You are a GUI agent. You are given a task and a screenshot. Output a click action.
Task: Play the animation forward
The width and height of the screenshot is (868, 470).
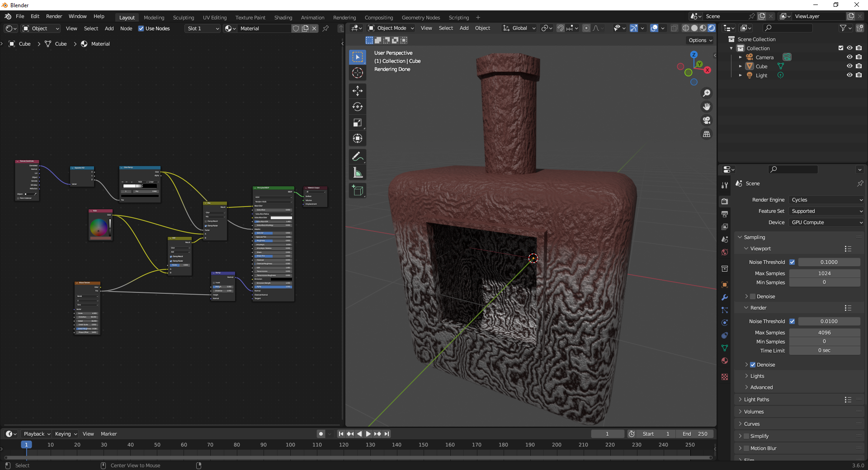[x=368, y=434]
